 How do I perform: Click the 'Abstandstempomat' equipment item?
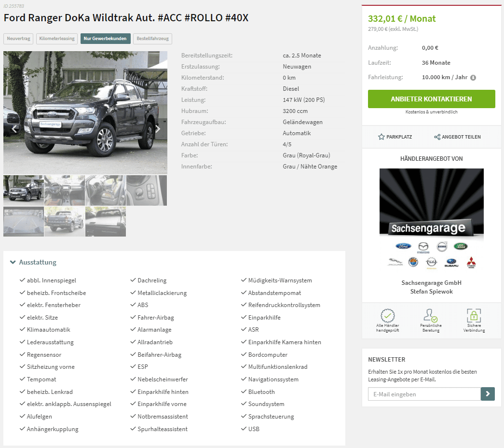pos(274,293)
